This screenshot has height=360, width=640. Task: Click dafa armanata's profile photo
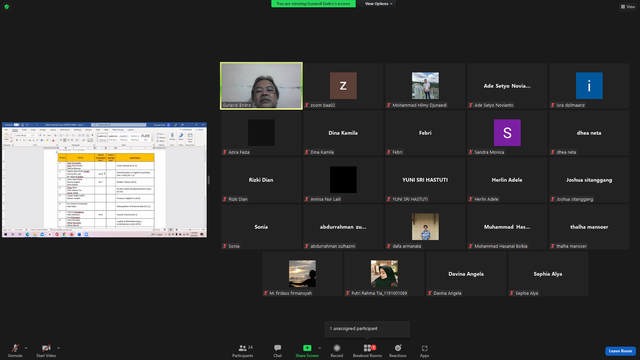coord(425,227)
